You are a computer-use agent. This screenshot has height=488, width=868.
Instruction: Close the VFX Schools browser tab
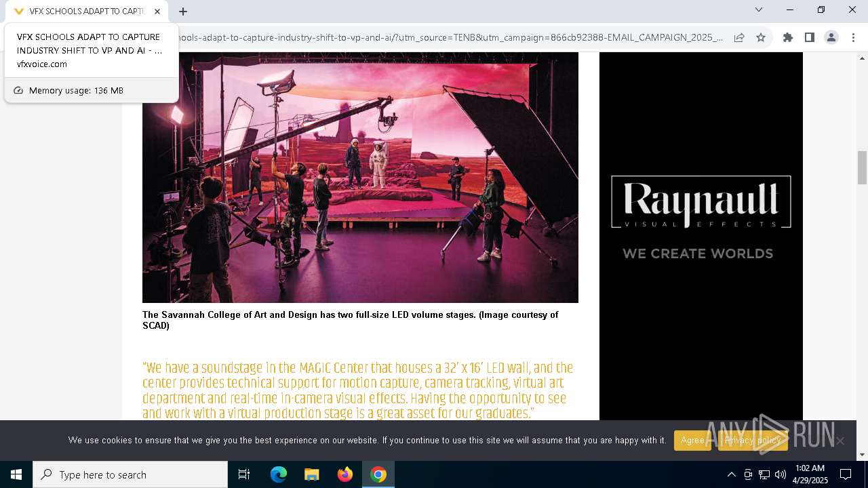pyautogui.click(x=157, y=12)
